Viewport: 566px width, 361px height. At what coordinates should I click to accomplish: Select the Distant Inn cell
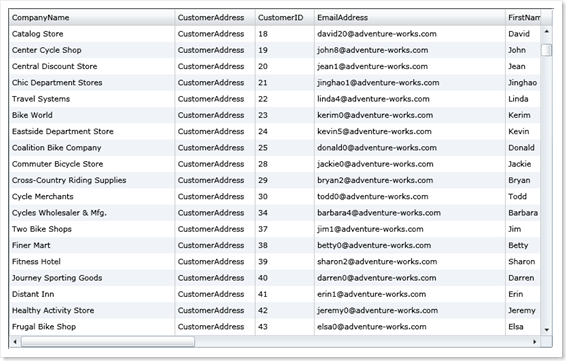(x=92, y=294)
